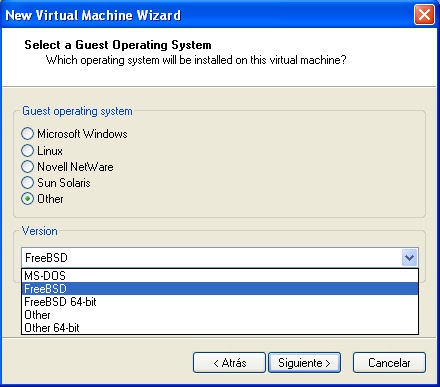Select highlighted FreeBSD list entry
440x387 pixels.
pyautogui.click(x=220, y=289)
